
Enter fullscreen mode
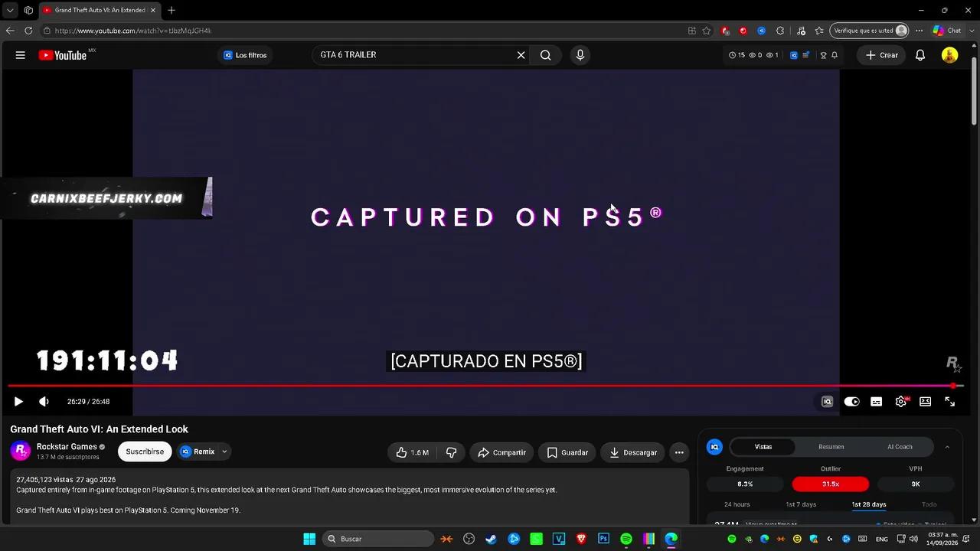point(949,401)
